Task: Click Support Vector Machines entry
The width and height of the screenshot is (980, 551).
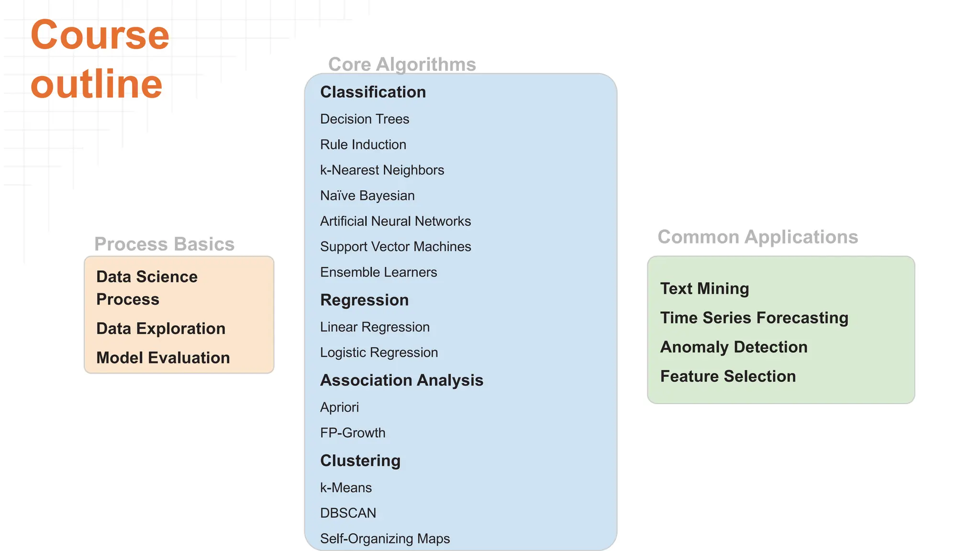Action: pos(395,247)
